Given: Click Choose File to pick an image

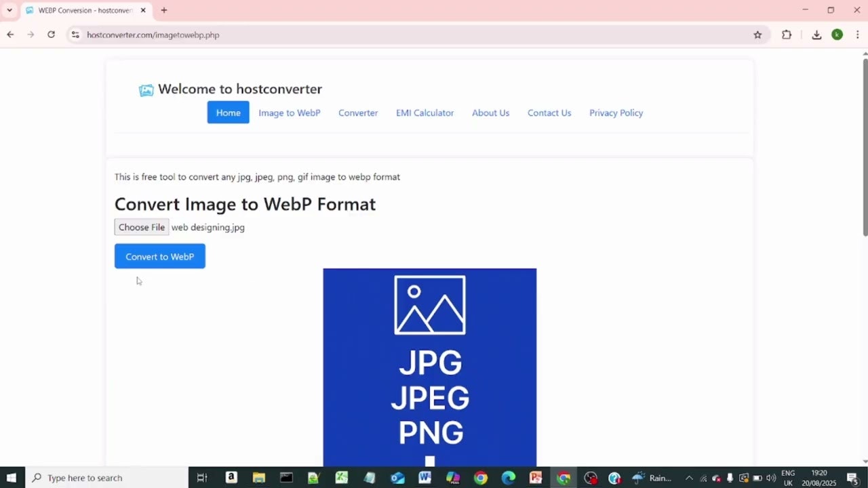Looking at the screenshot, I should pyautogui.click(x=141, y=227).
